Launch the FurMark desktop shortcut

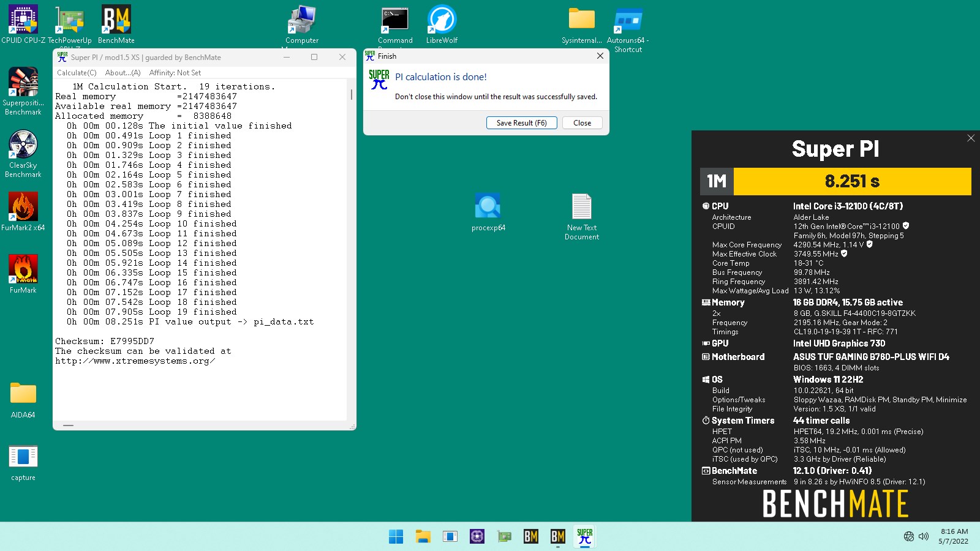23,274
